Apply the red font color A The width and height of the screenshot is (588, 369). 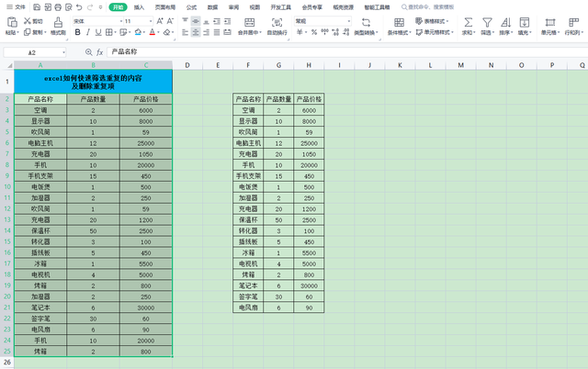[x=152, y=32]
